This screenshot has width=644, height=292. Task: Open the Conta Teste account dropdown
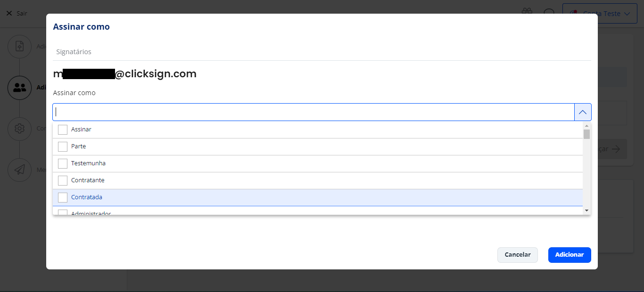coord(600,14)
